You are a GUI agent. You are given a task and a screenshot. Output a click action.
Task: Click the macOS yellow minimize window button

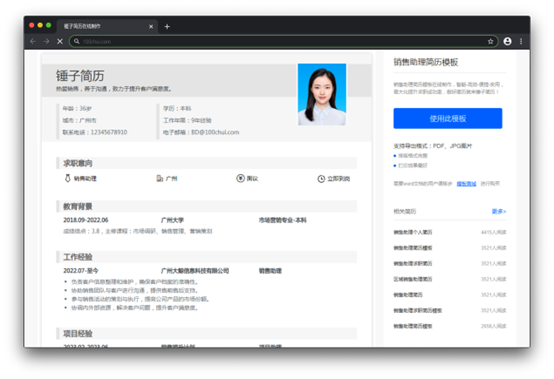point(40,25)
